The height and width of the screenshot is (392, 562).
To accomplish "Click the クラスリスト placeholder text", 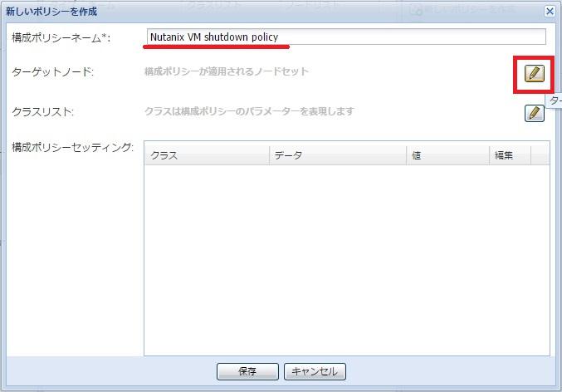I will (249, 111).
